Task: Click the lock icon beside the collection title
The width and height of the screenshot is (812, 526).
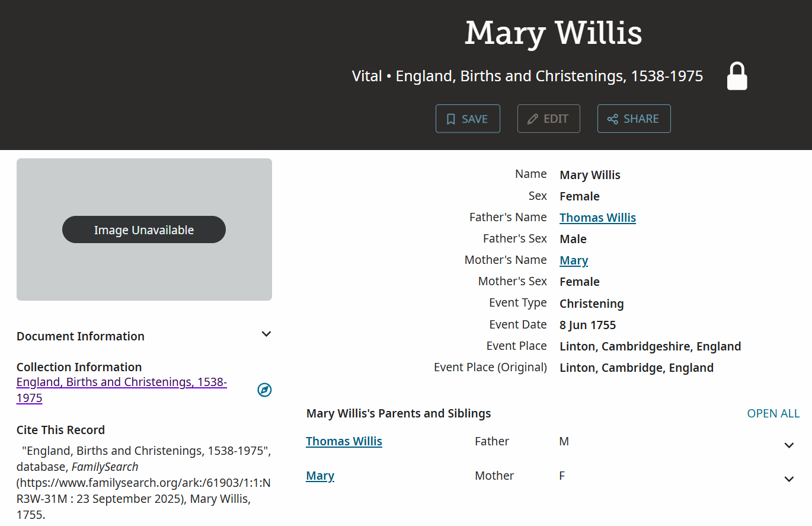Action: (x=737, y=76)
